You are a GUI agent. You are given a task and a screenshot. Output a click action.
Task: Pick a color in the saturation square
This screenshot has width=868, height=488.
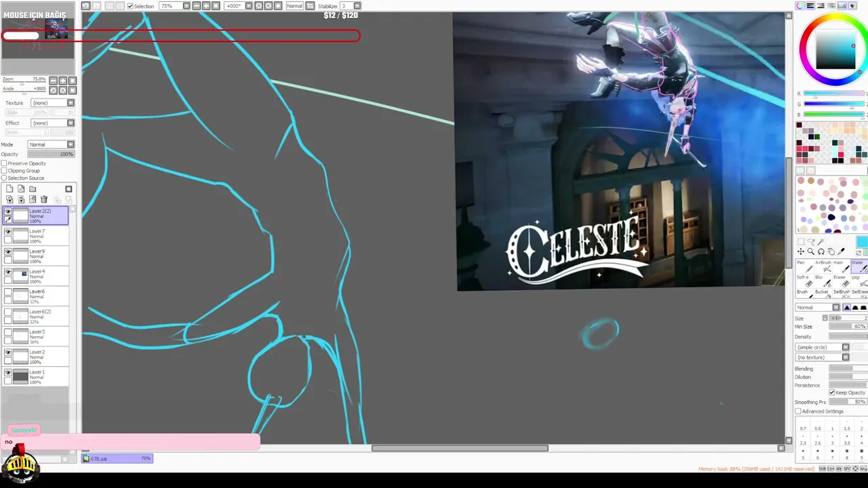click(835, 49)
